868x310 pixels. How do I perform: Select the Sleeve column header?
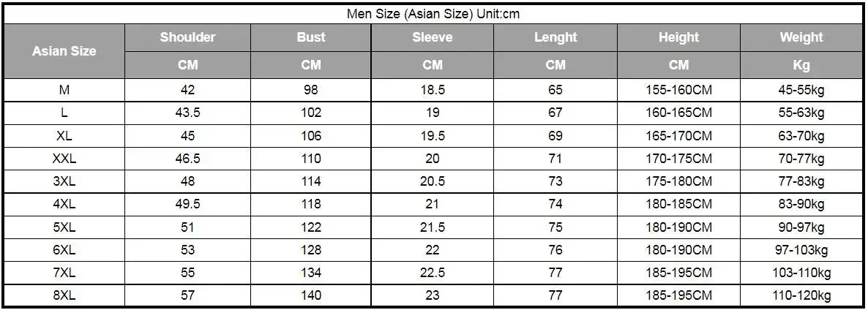pos(433,38)
